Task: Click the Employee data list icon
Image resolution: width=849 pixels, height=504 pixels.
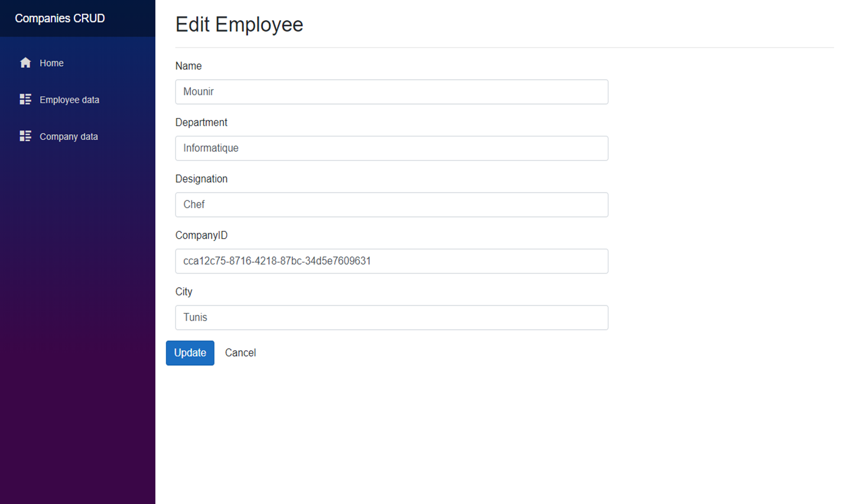Action: tap(25, 99)
